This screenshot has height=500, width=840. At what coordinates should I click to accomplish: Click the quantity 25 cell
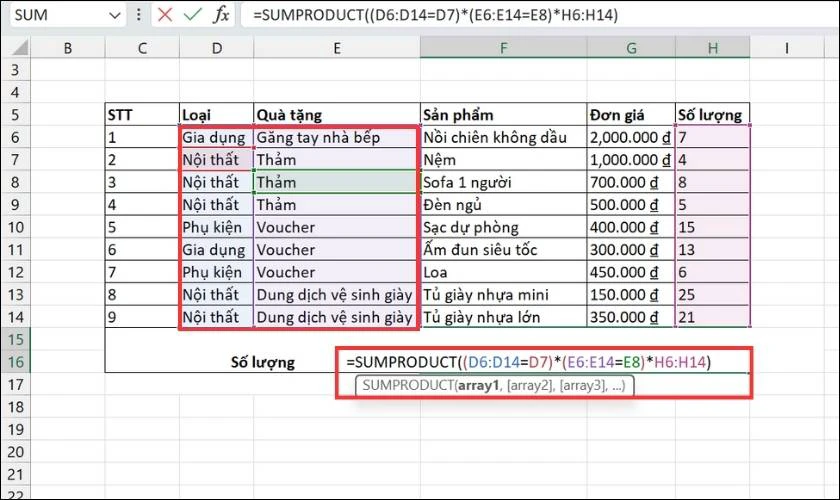712,295
